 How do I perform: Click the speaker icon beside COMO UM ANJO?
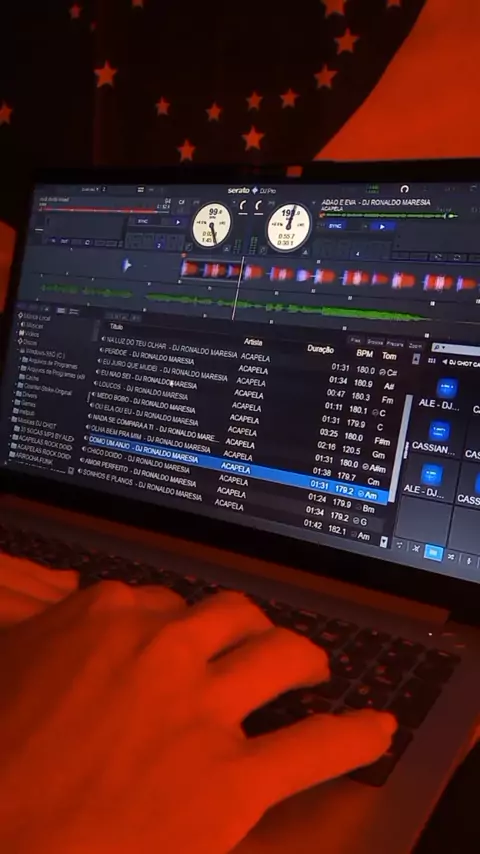coord(86,438)
